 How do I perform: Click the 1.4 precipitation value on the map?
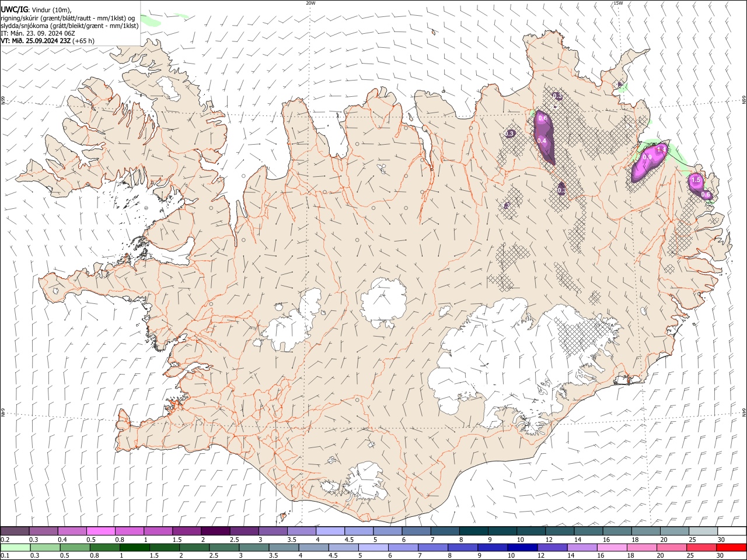tap(661, 150)
